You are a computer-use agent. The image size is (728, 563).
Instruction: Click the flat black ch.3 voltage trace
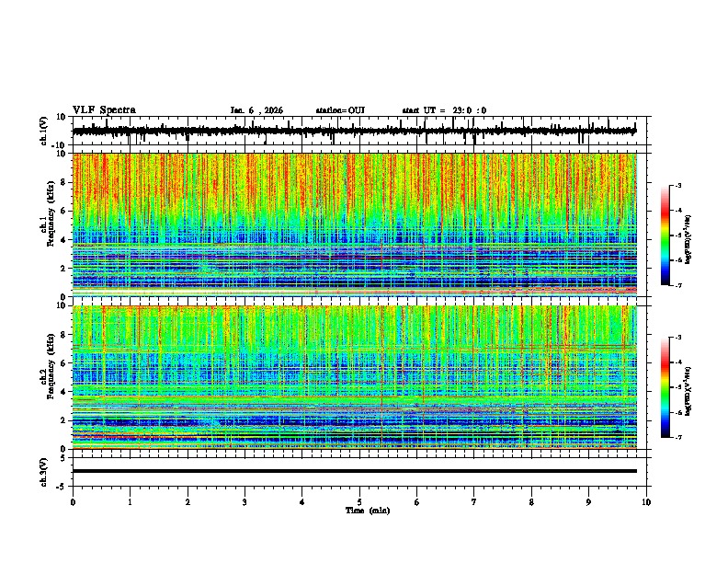click(355, 471)
